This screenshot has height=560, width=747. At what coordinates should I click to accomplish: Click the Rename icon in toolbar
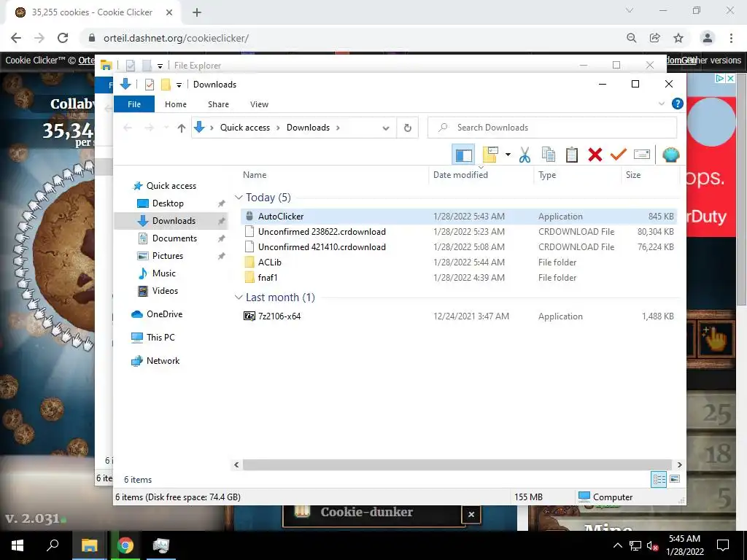coord(642,155)
